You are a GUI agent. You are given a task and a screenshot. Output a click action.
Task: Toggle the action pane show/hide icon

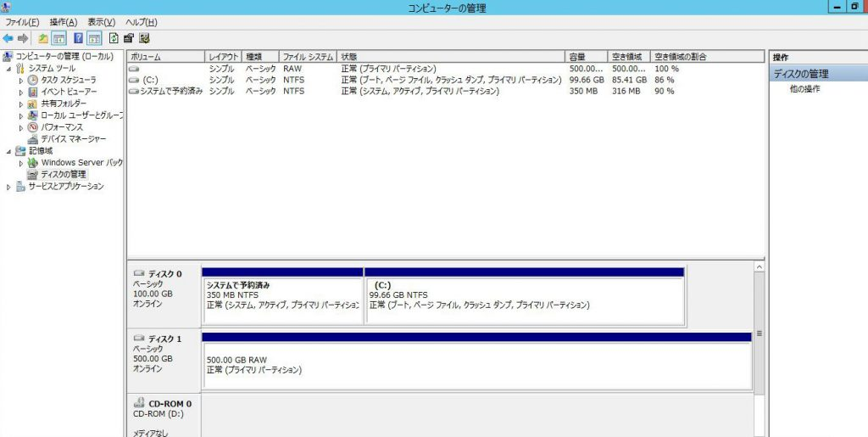[x=94, y=38]
